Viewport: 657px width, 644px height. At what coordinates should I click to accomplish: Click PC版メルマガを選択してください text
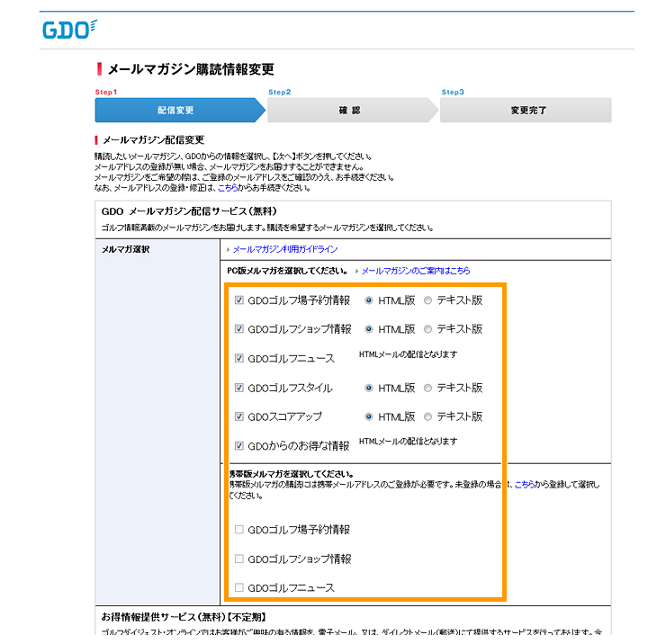(287, 271)
